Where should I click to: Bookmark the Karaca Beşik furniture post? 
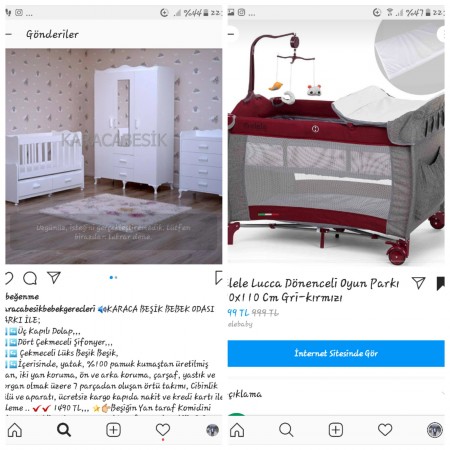pos(218,278)
